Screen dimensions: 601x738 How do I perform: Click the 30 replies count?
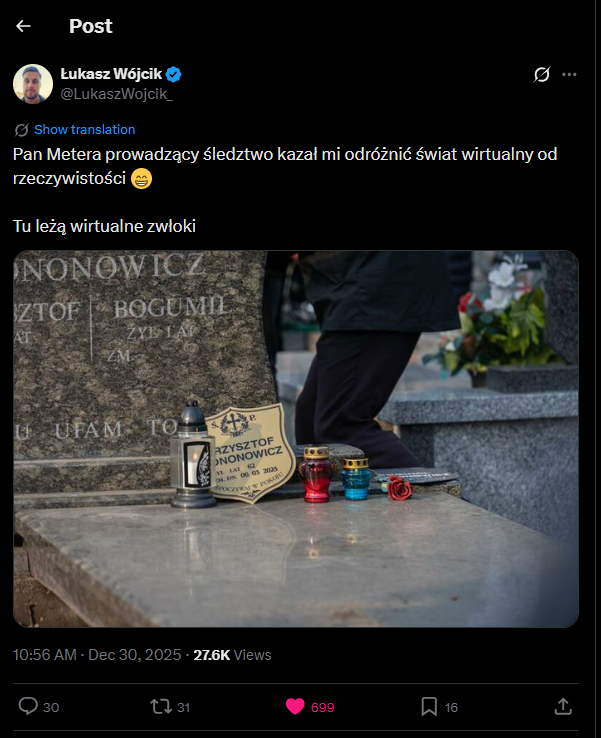[x=51, y=707]
